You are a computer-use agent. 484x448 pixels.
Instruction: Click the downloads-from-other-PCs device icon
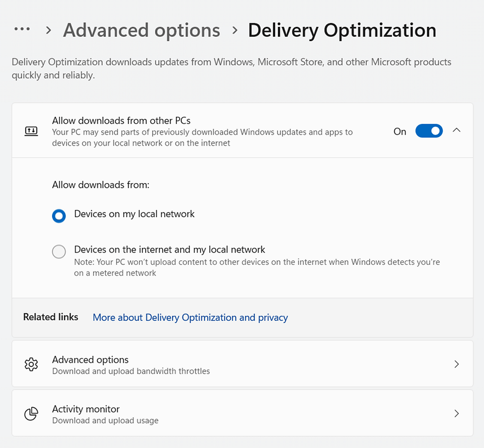[31, 131]
